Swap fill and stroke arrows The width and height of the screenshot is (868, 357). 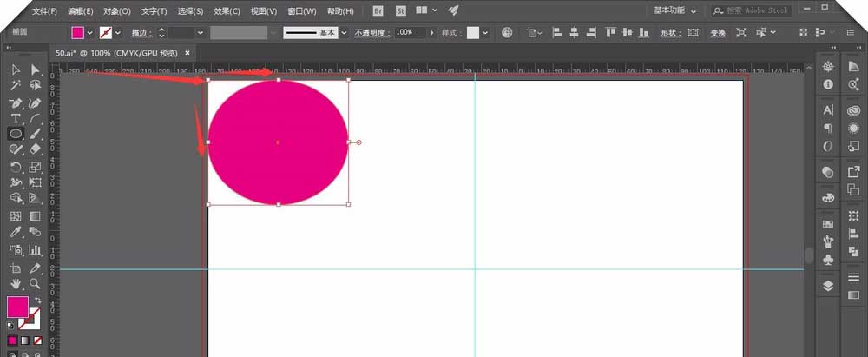pyautogui.click(x=37, y=300)
